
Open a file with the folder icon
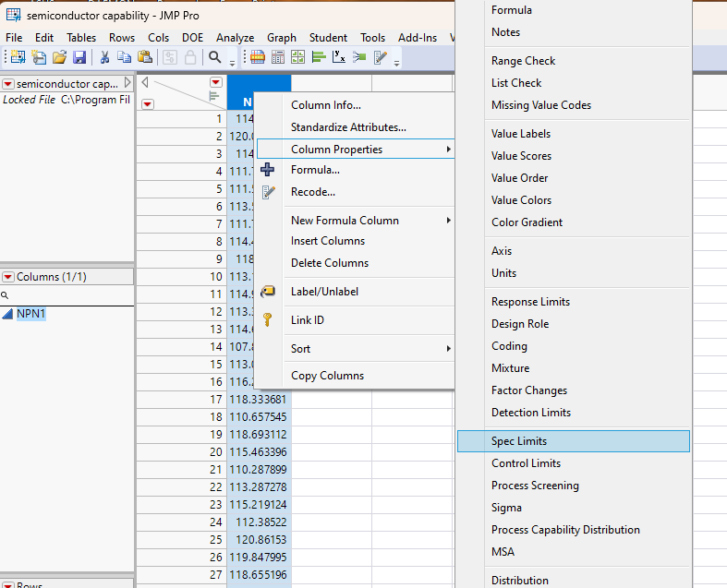pos(59,57)
